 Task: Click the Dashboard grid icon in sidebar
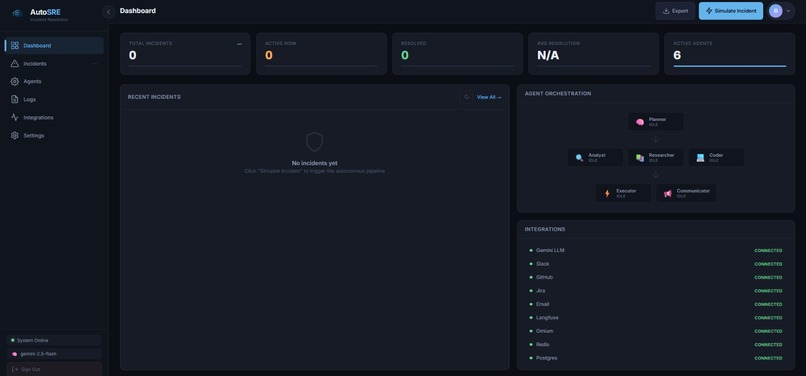coord(14,45)
